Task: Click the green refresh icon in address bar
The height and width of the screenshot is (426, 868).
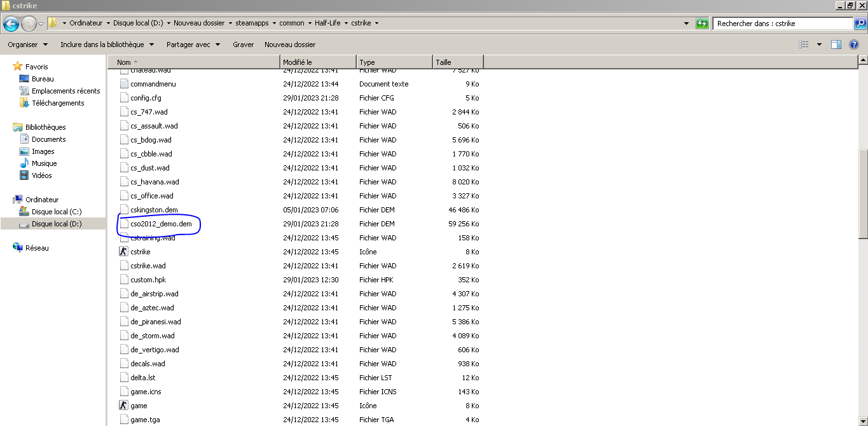Action: coord(702,24)
